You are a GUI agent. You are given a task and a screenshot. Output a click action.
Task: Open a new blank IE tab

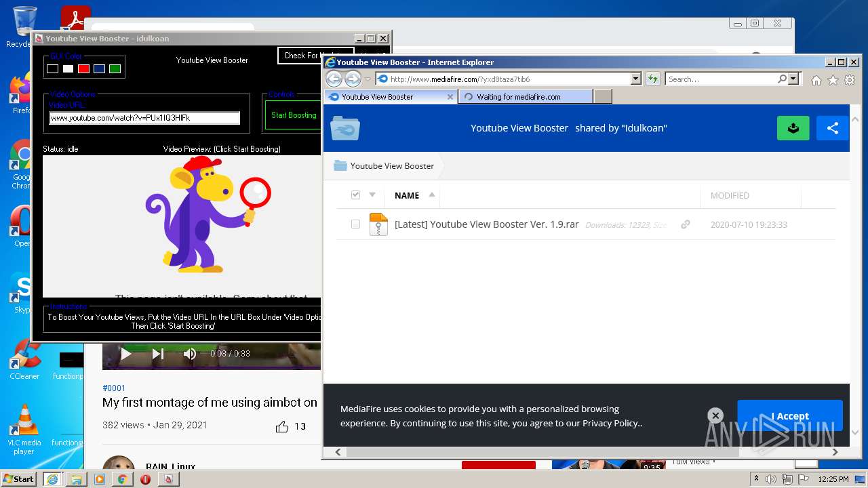point(603,97)
